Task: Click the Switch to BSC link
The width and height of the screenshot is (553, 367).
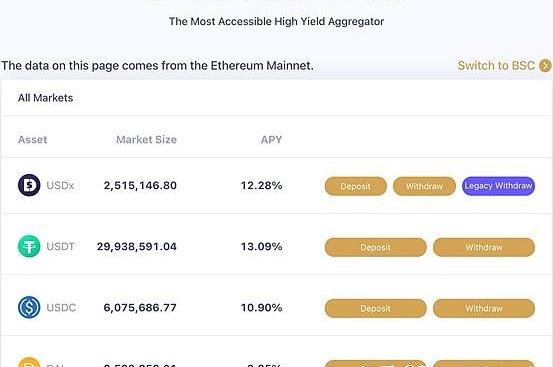Action: (496, 66)
